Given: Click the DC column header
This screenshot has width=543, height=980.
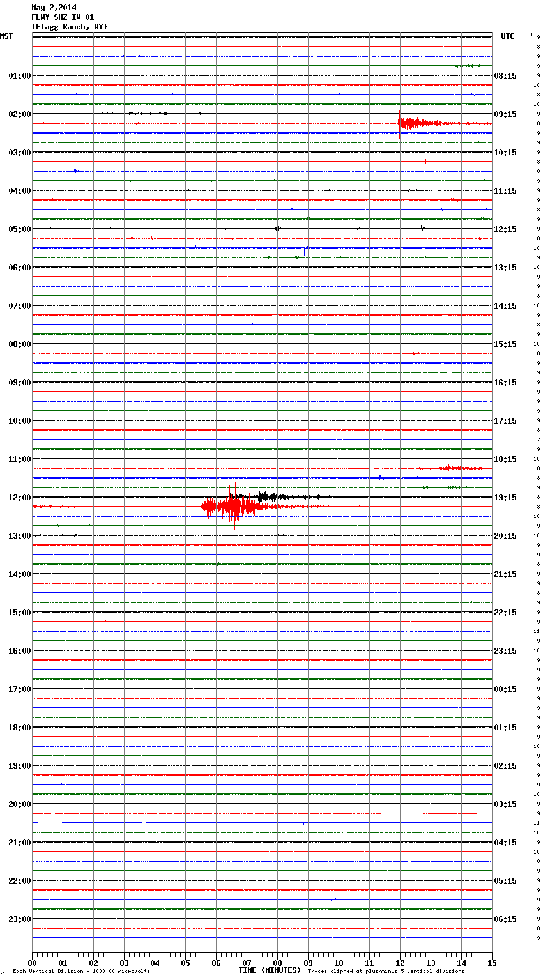Looking at the screenshot, I should click(530, 34).
